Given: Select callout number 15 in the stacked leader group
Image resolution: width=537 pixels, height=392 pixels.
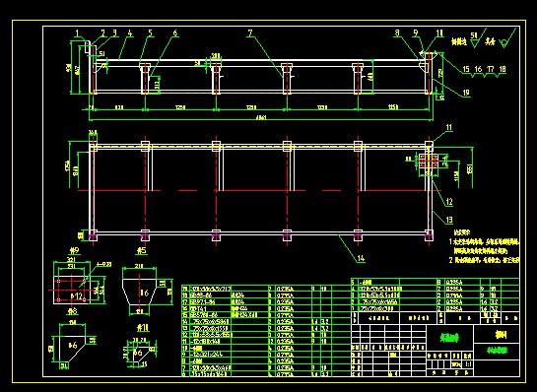Looking at the screenshot, I should (x=466, y=69).
